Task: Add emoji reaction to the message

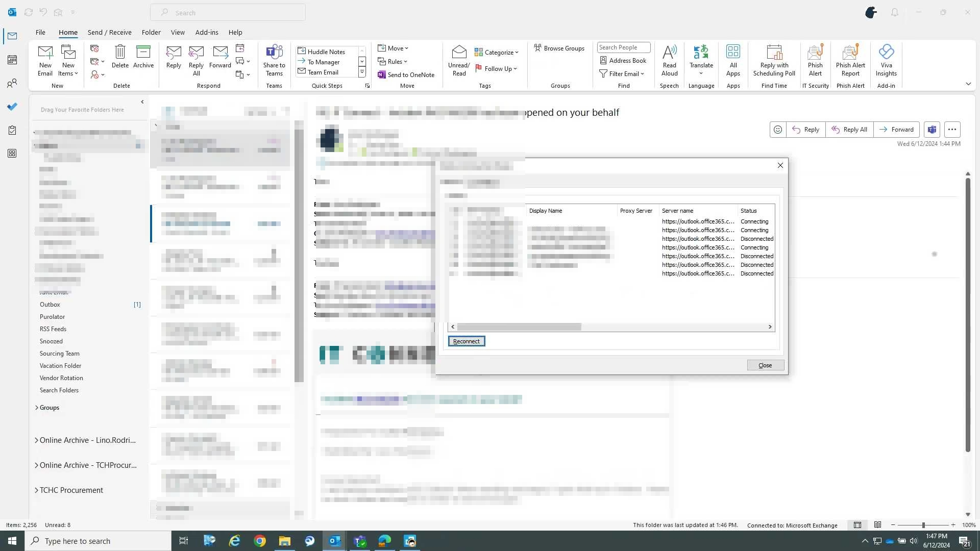Action: point(777,130)
